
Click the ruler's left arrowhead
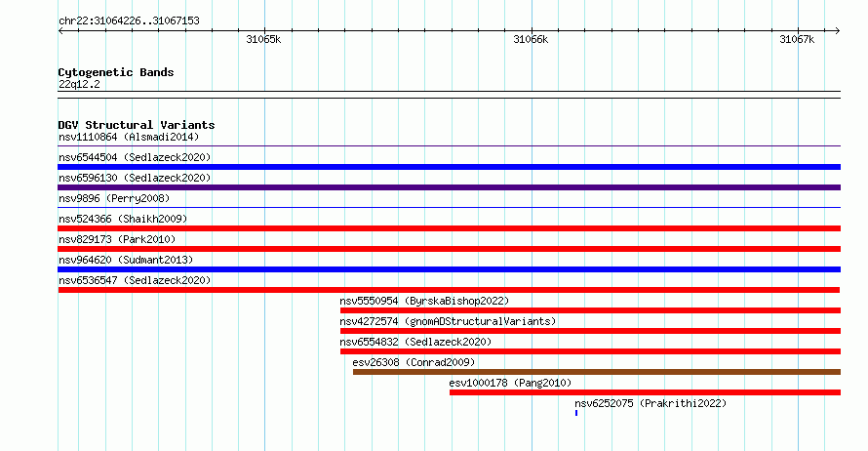point(60,31)
